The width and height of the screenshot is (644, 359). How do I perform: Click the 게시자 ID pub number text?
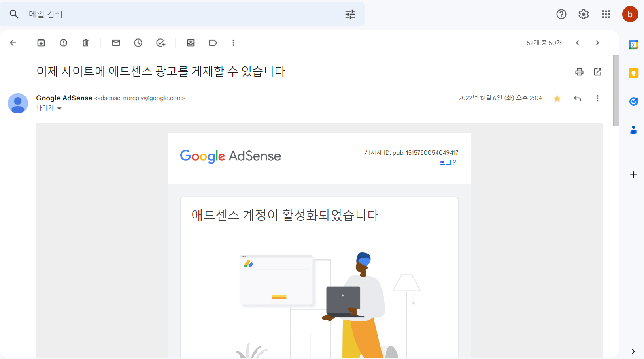click(x=411, y=153)
